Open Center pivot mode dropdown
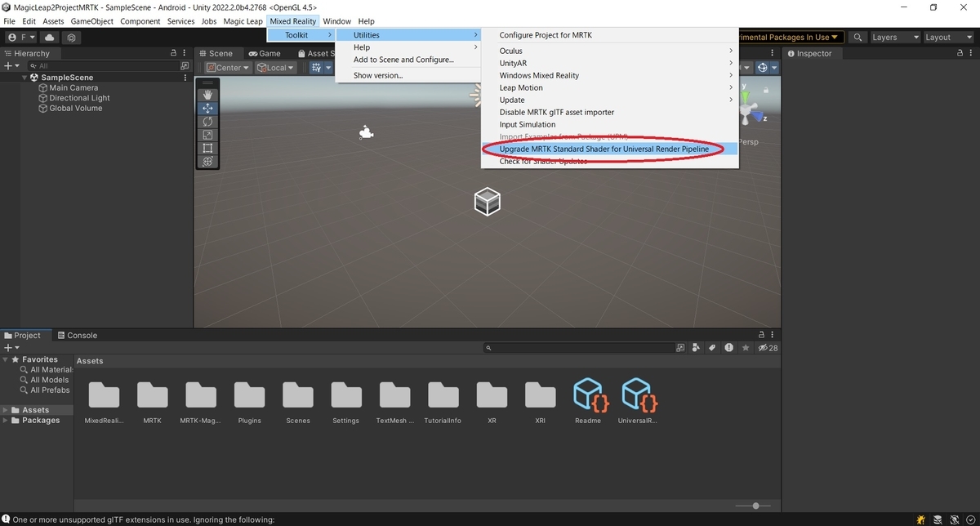Screen dimensions: 980x526 [228, 68]
